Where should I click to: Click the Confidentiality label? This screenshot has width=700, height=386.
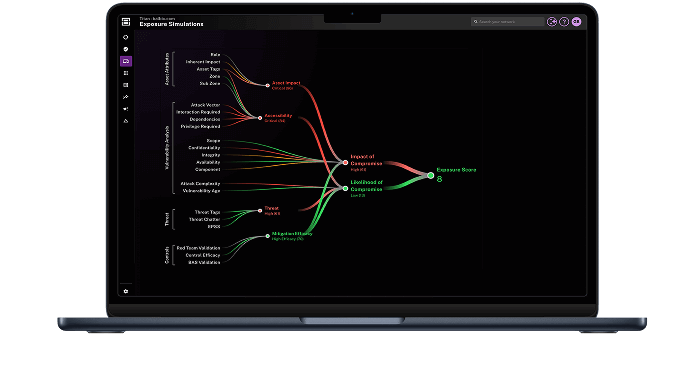pyautogui.click(x=204, y=148)
